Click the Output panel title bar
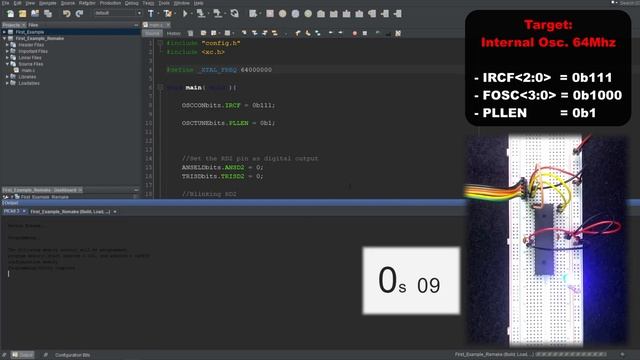The width and height of the screenshot is (640, 360). point(233,203)
